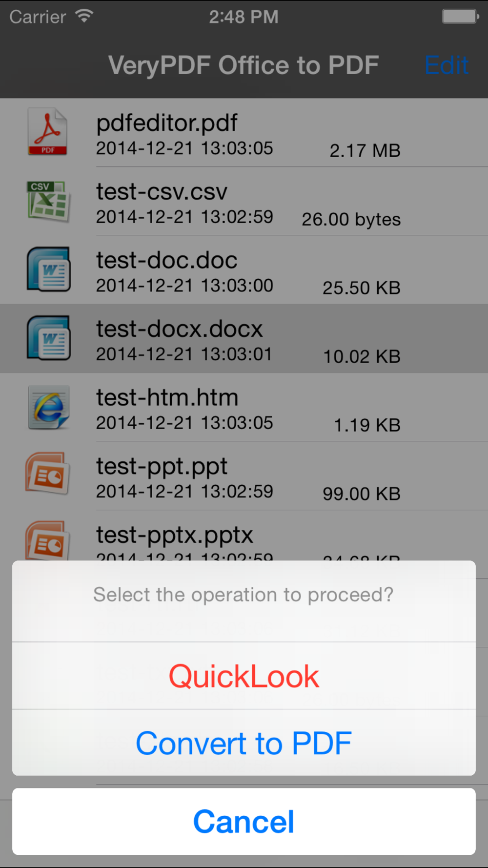Viewport: 488px width, 868px height.
Task: Tap the CSV spreadsheet icon
Action: (48, 201)
